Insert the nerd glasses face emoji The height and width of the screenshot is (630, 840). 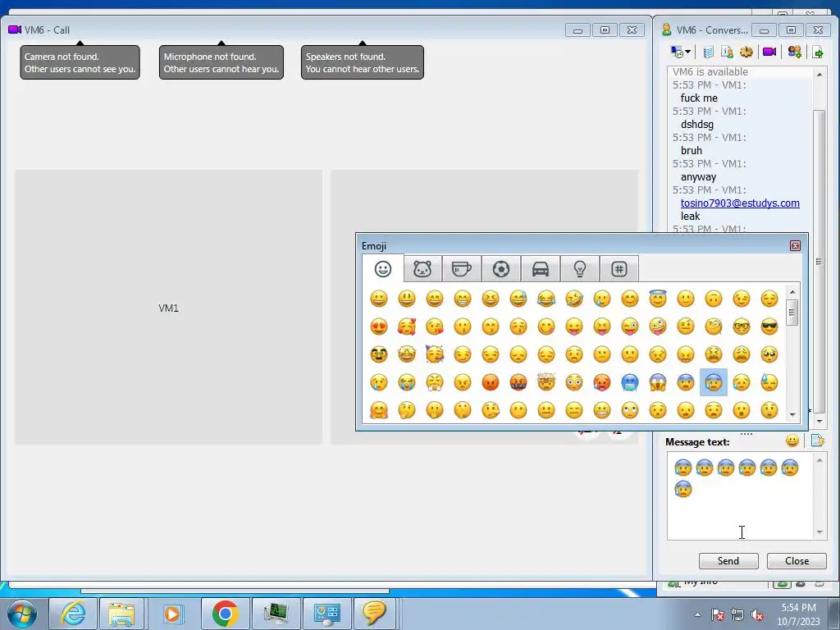coord(742,326)
